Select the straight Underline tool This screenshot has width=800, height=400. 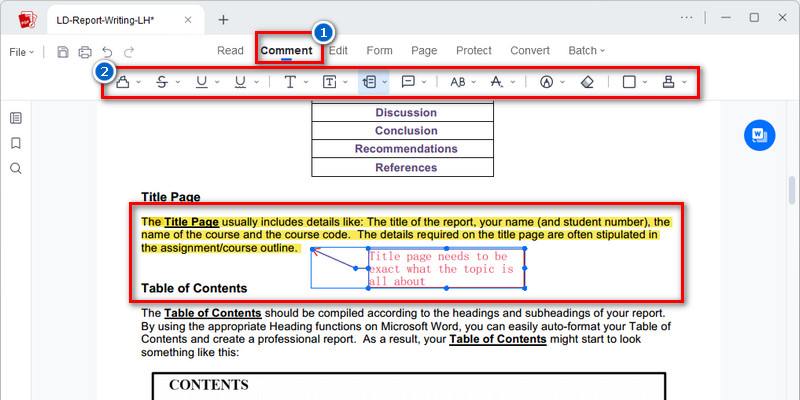pos(202,82)
